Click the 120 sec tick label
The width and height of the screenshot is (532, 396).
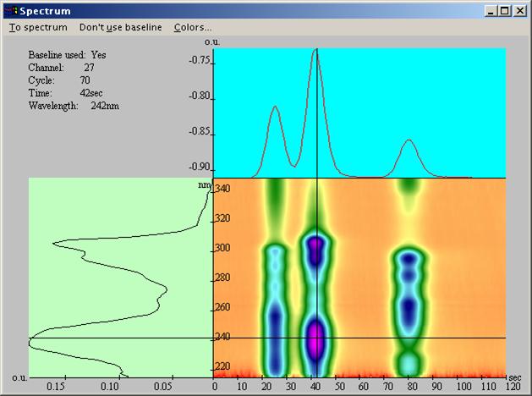[513, 387]
